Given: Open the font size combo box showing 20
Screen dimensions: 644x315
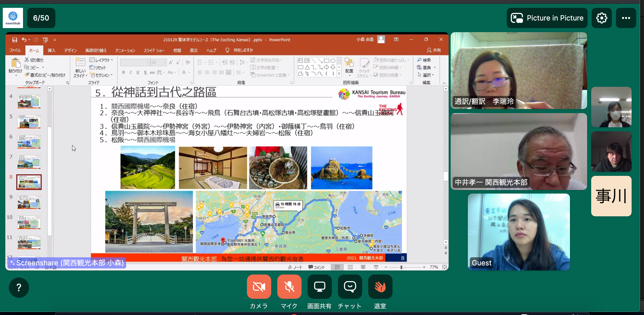Looking at the screenshot, I should [x=158, y=62].
